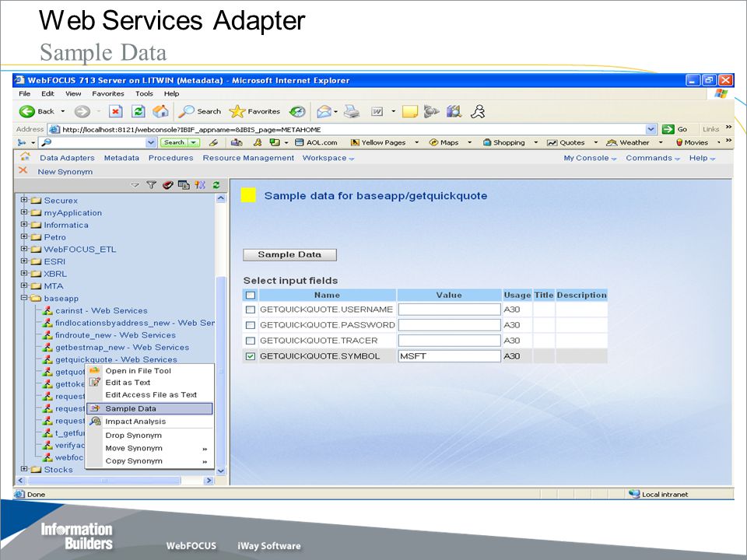Expand the Securex folder
Image resolution: width=747 pixels, height=560 pixels.
click(x=24, y=200)
